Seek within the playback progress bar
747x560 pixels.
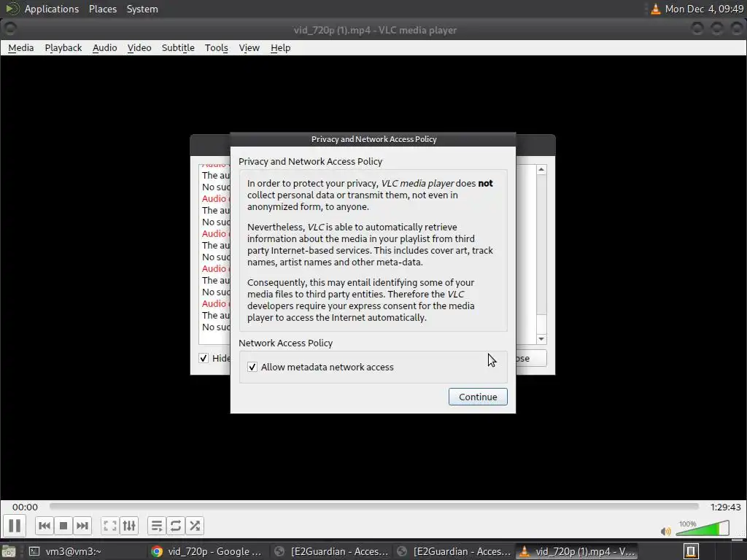click(x=374, y=506)
